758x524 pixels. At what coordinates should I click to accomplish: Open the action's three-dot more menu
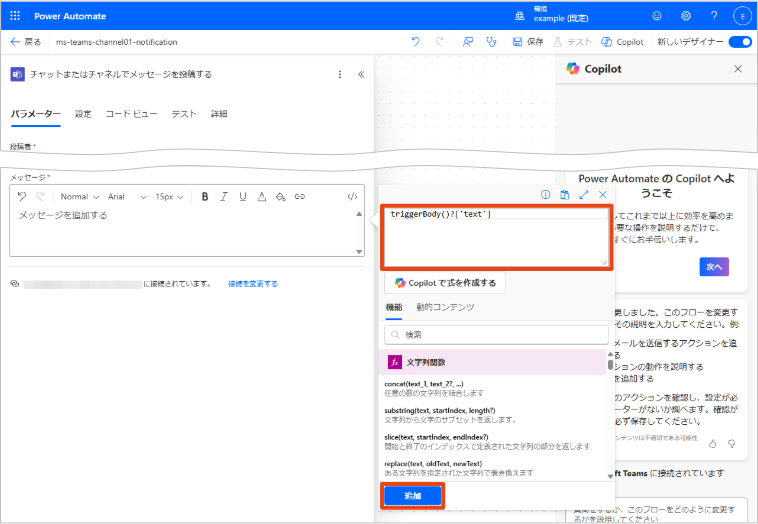(340, 74)
